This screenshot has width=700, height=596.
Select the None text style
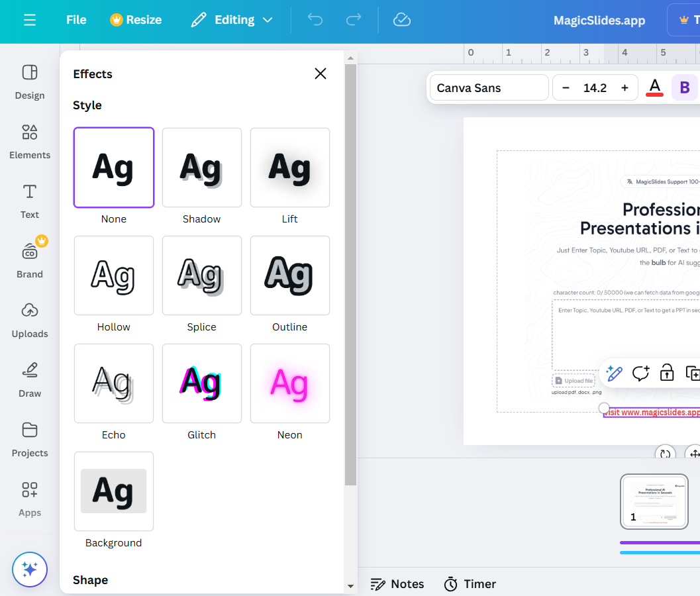coord(114,168)
